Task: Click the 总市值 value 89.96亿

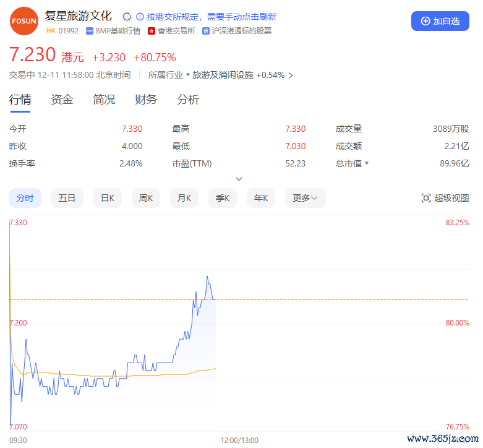Action: pyautogui.click(x=455, y=163)
